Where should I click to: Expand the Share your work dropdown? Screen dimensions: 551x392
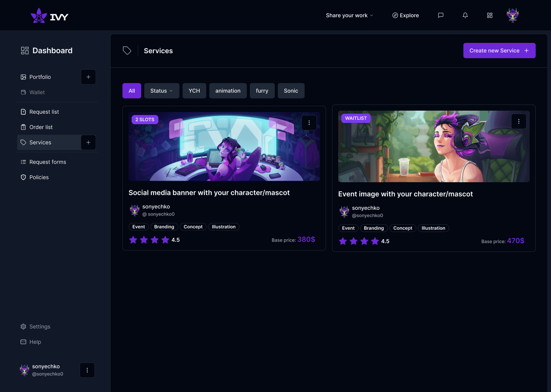(349, 15)
